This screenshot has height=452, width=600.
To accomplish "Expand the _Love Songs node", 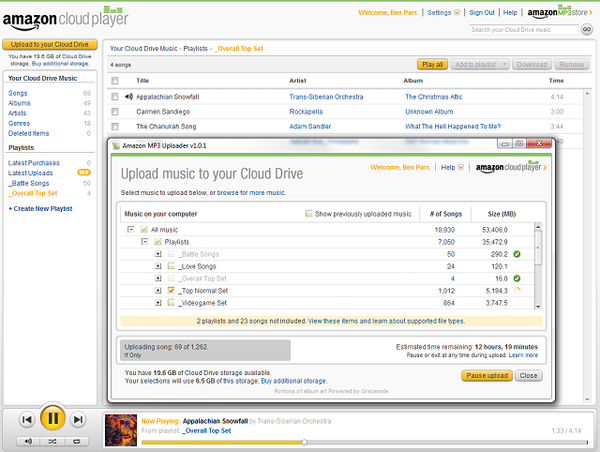I will point(158,266).
